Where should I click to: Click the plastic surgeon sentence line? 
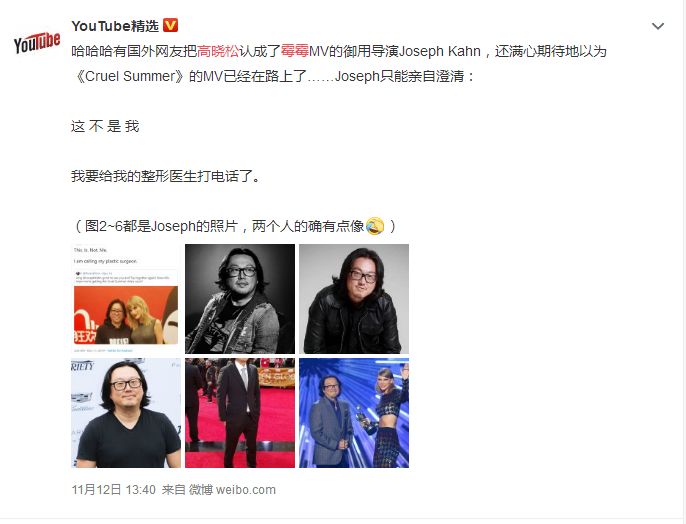tap(166, 176)
